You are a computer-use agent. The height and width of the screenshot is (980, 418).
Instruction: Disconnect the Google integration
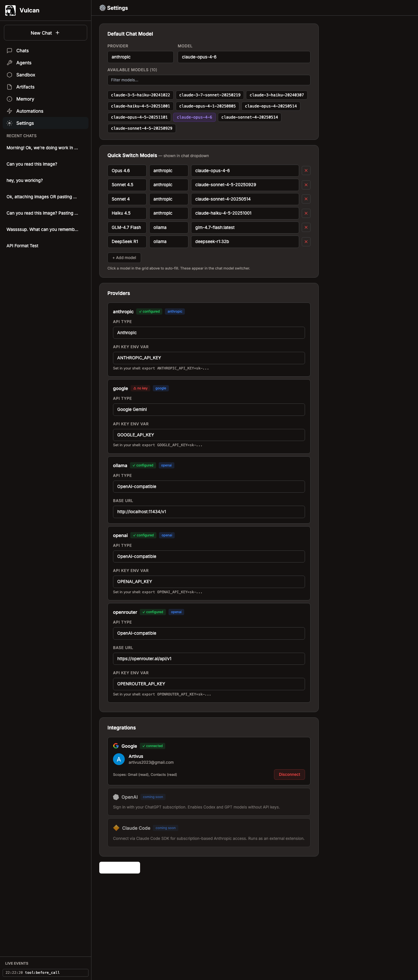[289, 775]
